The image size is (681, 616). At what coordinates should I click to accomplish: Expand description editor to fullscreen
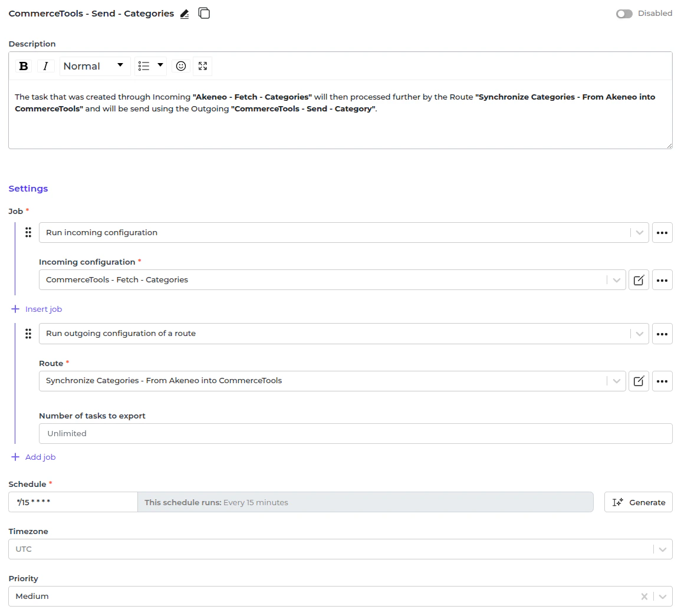(x=203, y=66)
